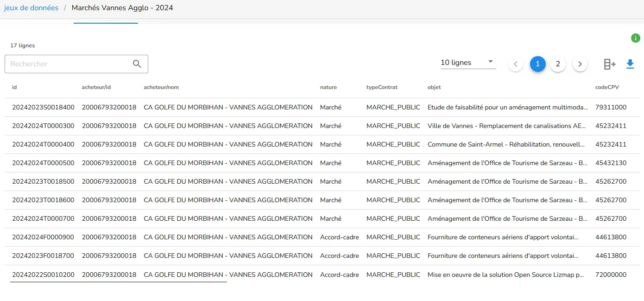Open the column selection icon

click(610, 64)
